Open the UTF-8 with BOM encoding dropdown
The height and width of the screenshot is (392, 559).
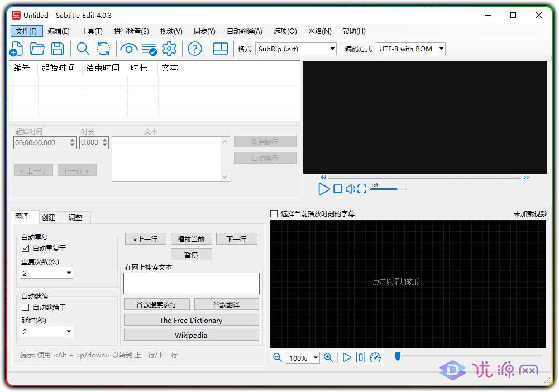441,49
